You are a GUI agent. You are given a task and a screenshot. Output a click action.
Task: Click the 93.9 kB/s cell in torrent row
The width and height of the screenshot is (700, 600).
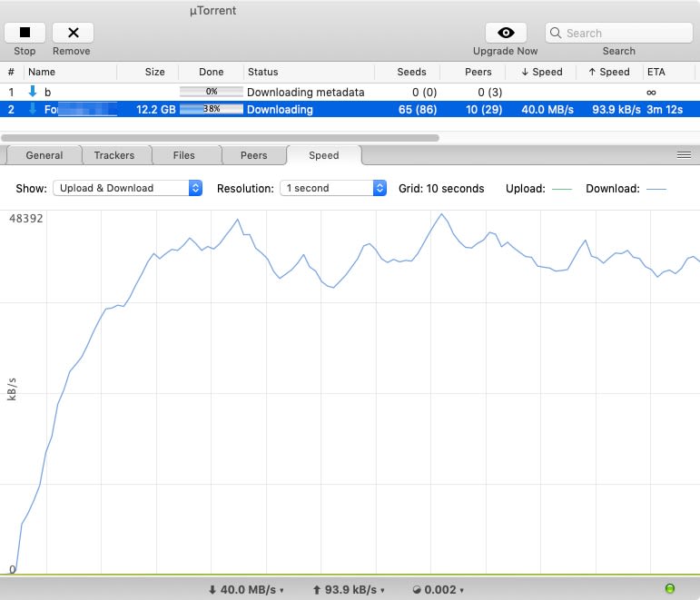coord(616,109)
